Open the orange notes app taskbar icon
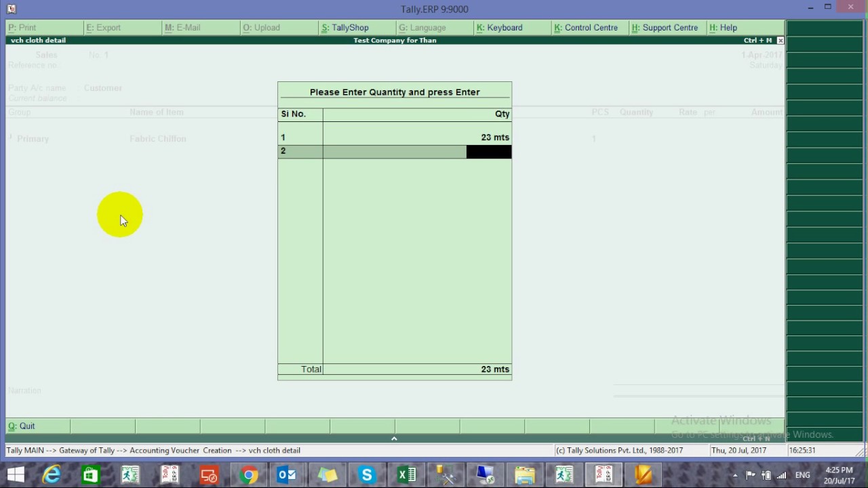The width and height of the screenshot is (868, 488). [643, 475]
